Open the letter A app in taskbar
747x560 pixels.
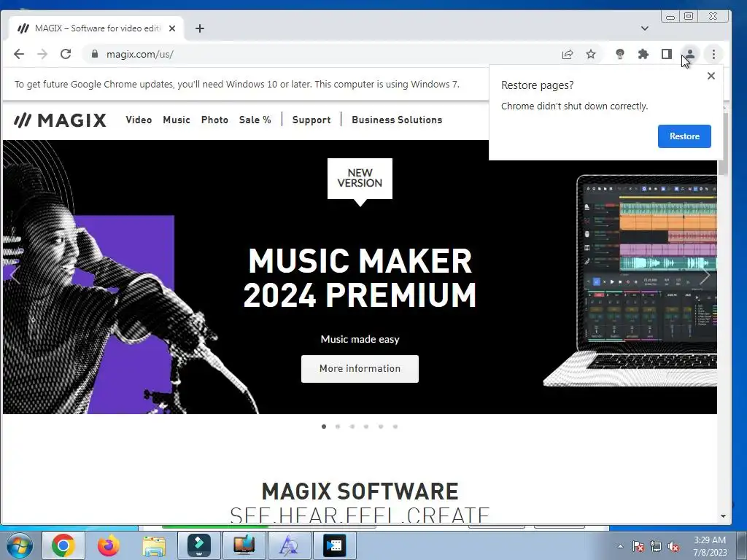289,545
